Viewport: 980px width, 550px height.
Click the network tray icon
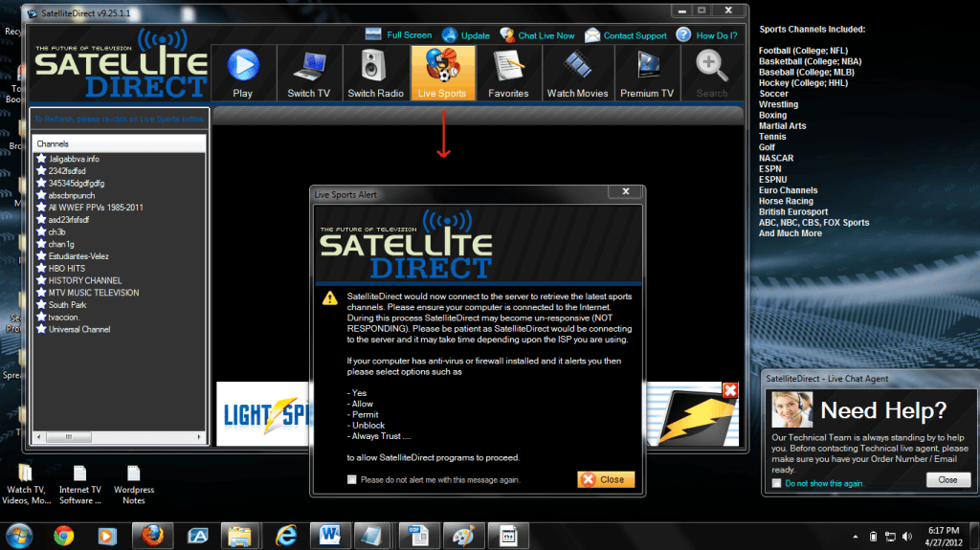[891, 537]
